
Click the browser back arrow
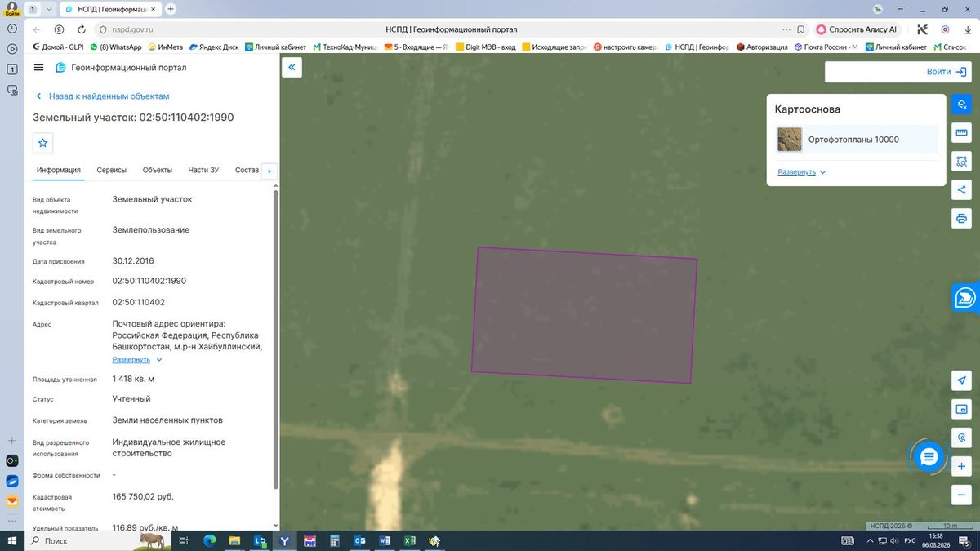(x=38, y=29)
